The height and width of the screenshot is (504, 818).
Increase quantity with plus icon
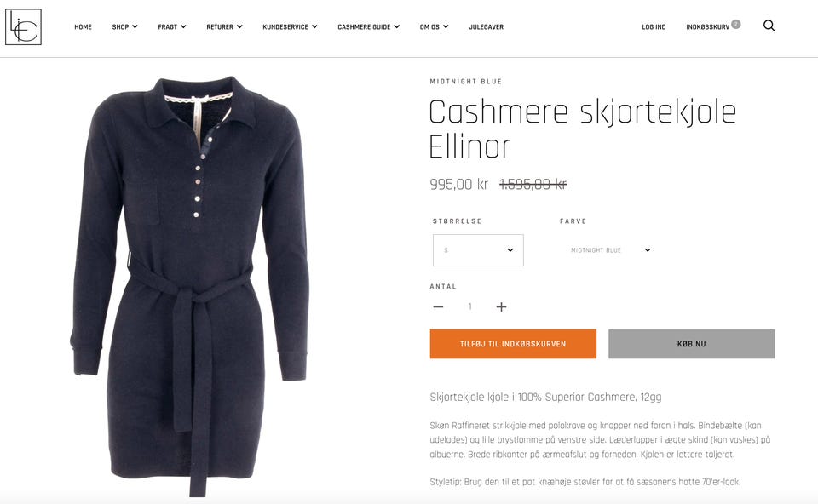[501, 307]
